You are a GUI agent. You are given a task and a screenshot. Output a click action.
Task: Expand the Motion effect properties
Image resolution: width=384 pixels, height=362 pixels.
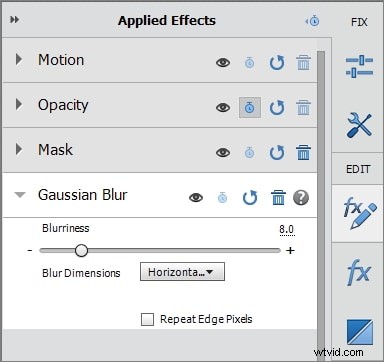(x=19, y=59)
